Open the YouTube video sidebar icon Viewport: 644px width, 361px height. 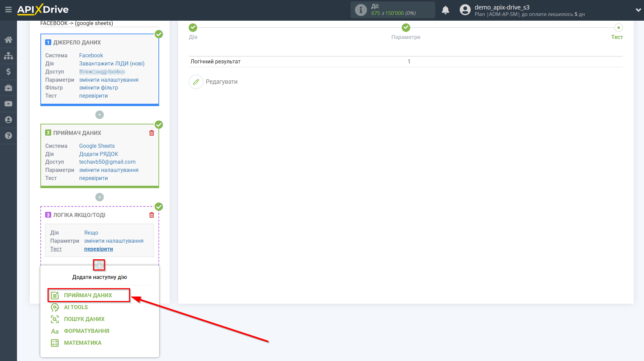click(8, 104)
